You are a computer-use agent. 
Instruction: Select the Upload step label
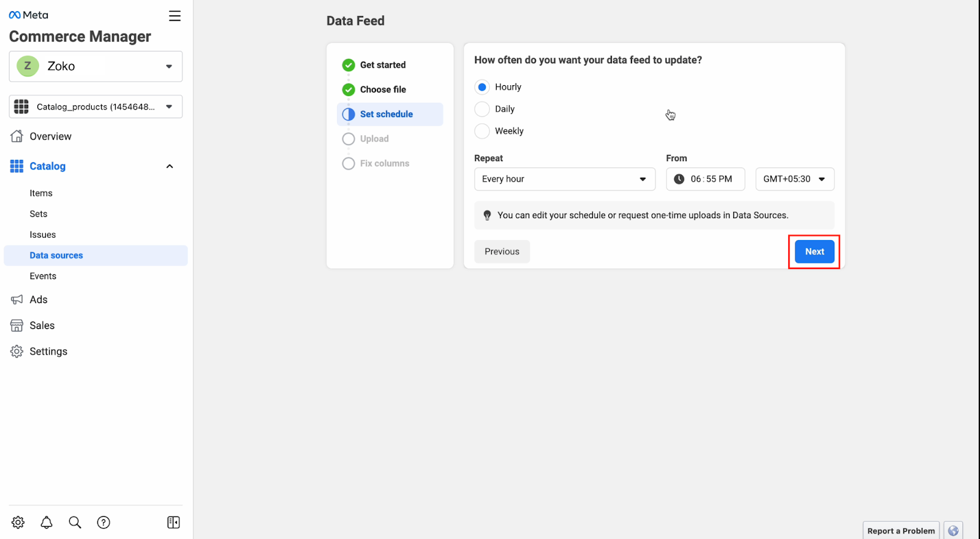pos(374,139)
